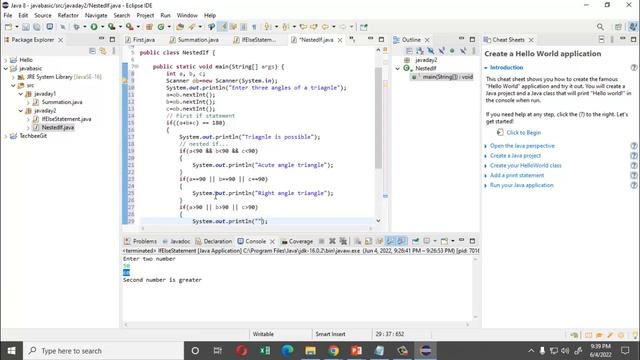Collapse the javabasic project node

(6, 69)
